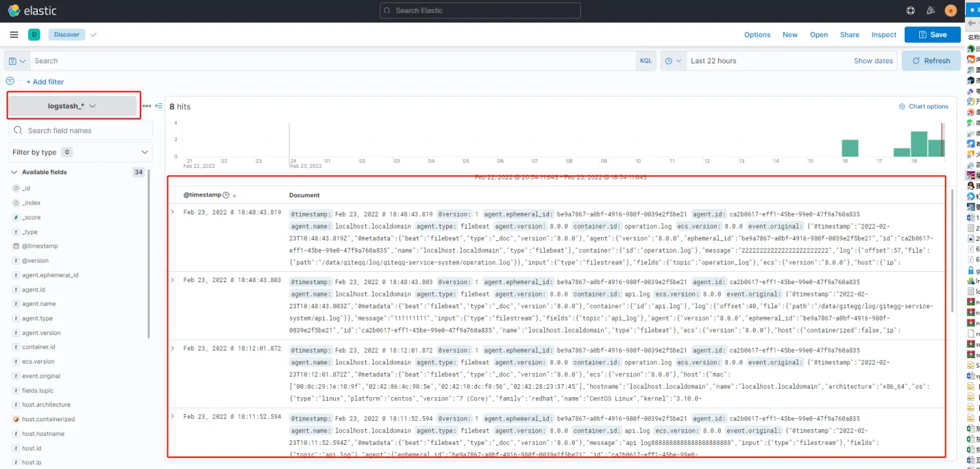Image resolution: width=980 pixels, height=469 pixels.
Task: Expand the 18:11:52.594 document row
Action: click(x=172, y=416)
